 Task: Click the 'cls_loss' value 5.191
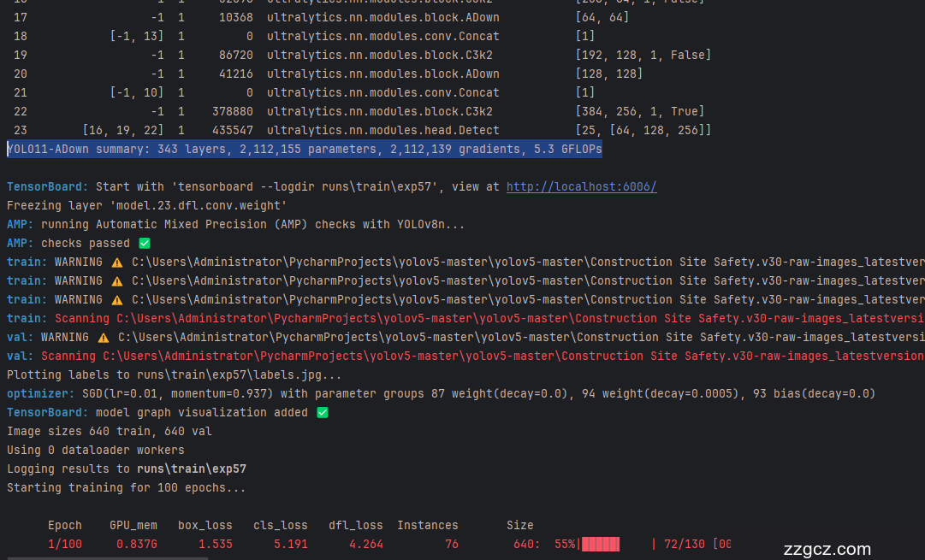pyautogui.click(x=291, y=544)
